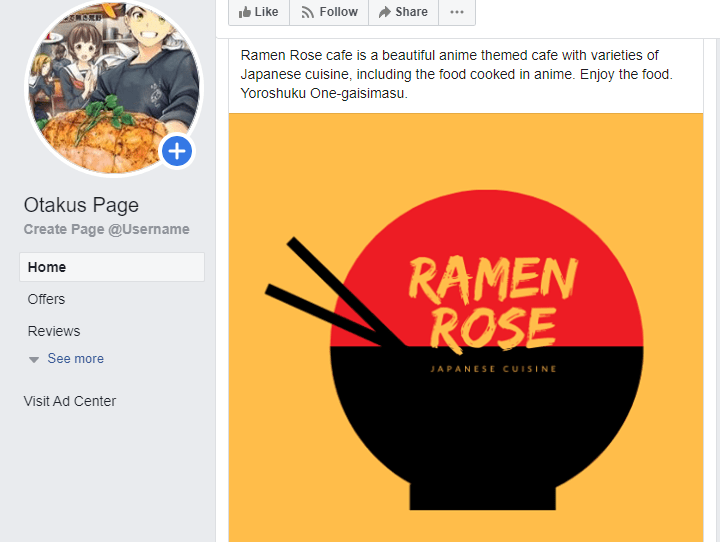This screenshot has height=542, width=720.
Task: Click the Otakus Page title
Action: pyautogui.click(x=81, y=205)
